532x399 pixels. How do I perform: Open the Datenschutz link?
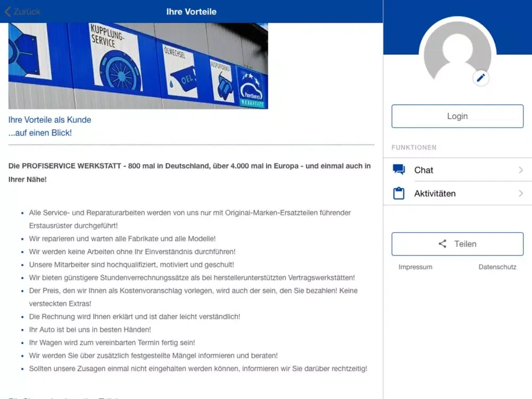[x=497, y=267]
